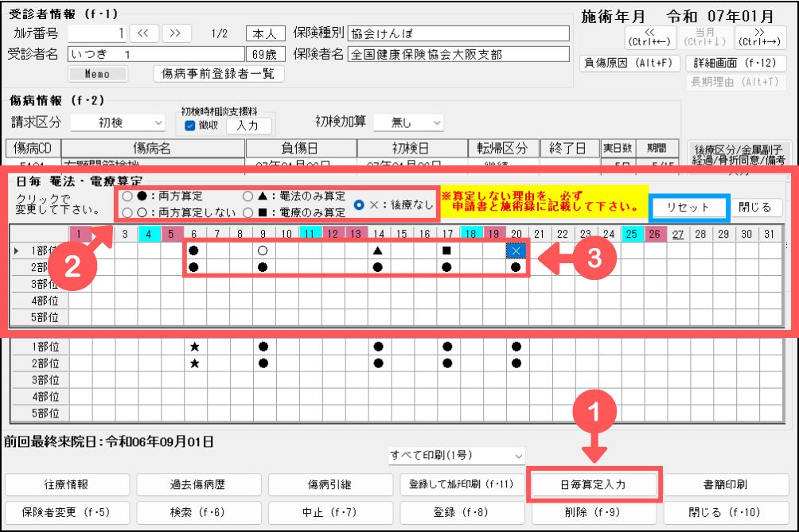Click the cyan day 25 header cell
Screen dimensions: 799x532
(x=632, y=234)
